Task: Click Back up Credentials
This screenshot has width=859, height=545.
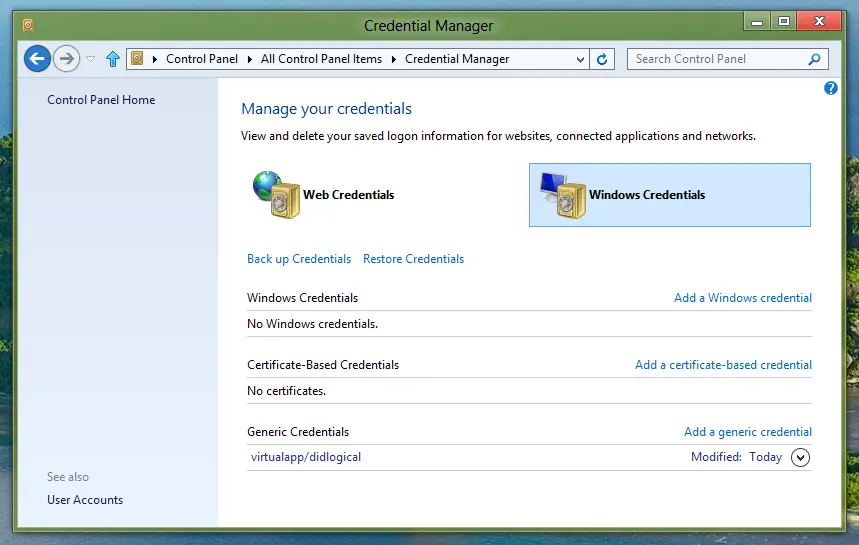Action: click(299, 259)
